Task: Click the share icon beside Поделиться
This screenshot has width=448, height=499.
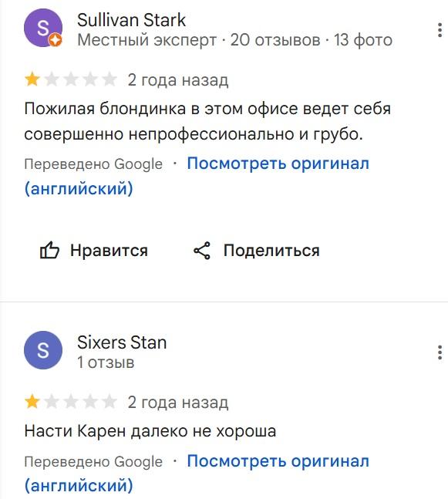Action: click(202, 251)
